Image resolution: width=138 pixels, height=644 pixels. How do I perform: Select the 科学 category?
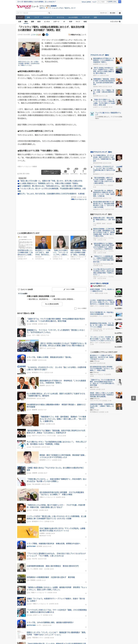[71, 21]
